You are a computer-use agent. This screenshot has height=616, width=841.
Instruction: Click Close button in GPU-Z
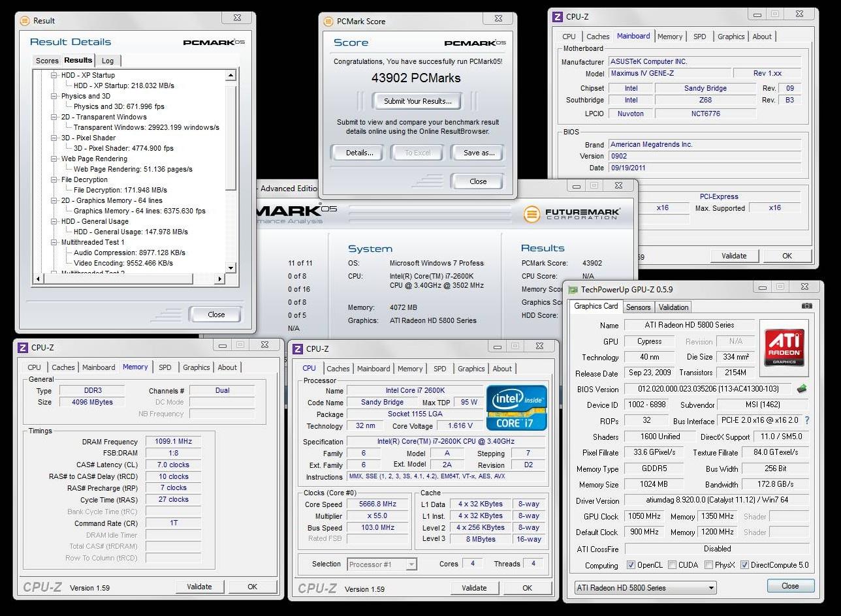click(790, 586)
